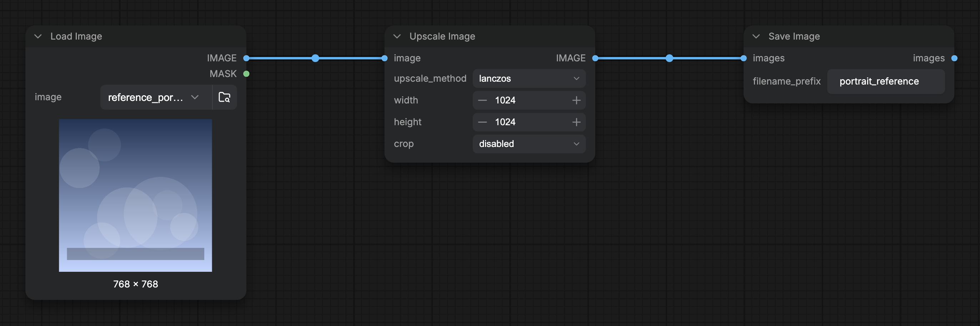The image size is (980, 326).
Task: Decrease the width value with minus
Action: pos(482,100)
